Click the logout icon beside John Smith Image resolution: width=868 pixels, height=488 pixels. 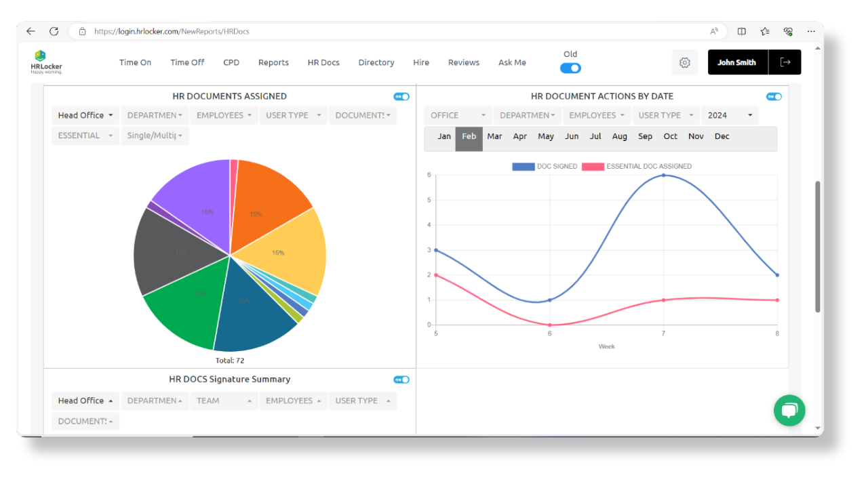[785, 62]
